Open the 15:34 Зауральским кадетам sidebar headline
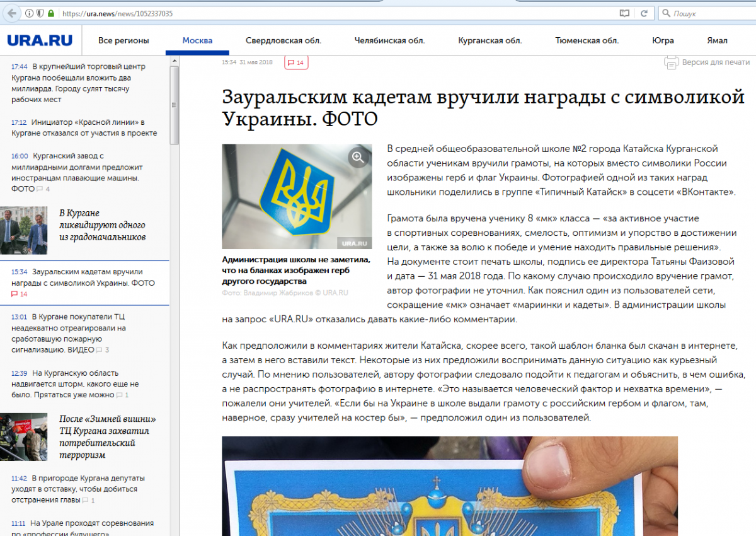The width and height of the screenshot is (756, 536). pos(83,277)
